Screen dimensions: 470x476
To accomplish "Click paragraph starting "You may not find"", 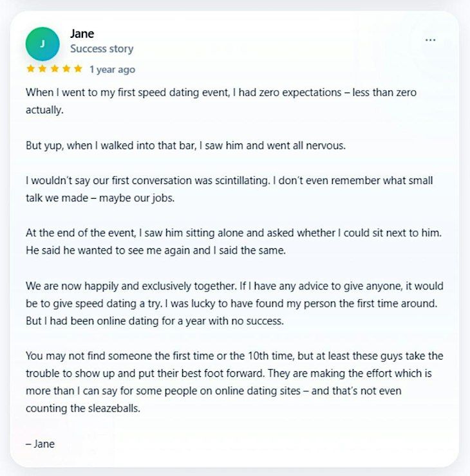I will (x=234, y=382).
